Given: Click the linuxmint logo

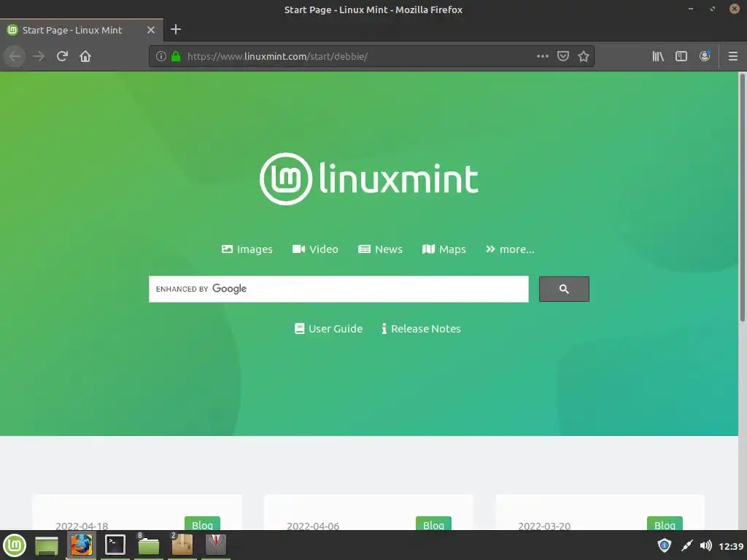Looking at the screenshot, I should click(369, 179).
